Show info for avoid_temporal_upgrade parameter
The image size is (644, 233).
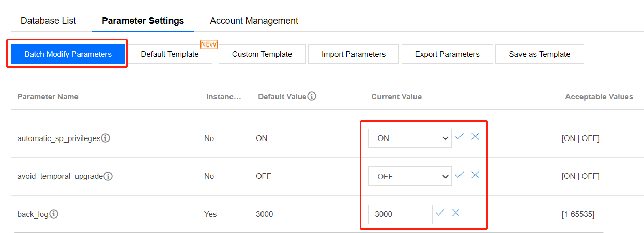tap(108, 176)
